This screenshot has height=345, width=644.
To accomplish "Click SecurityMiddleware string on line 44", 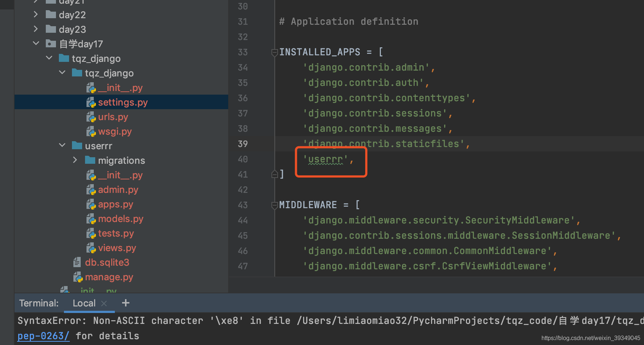I will pyautogui.click(x=439, y=220).
